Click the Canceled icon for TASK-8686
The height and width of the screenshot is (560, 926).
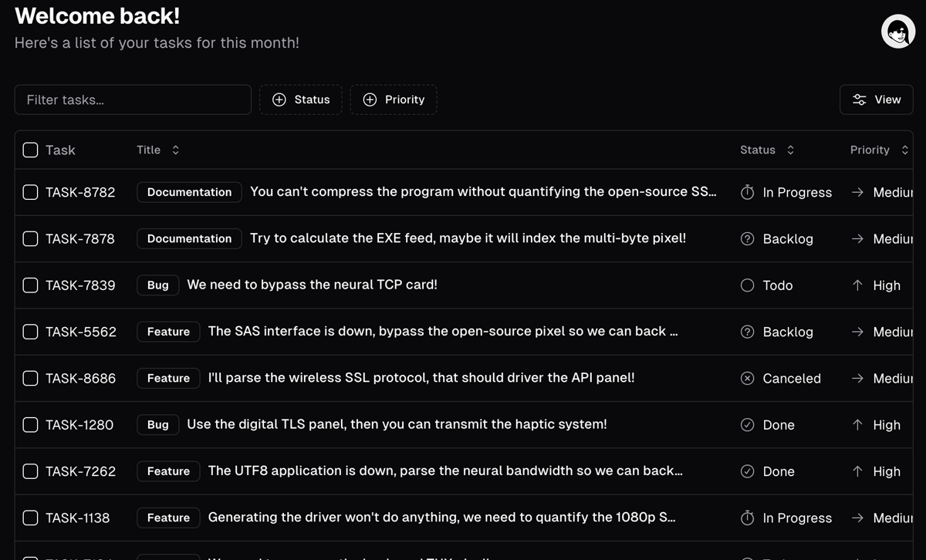click(747, 379)
